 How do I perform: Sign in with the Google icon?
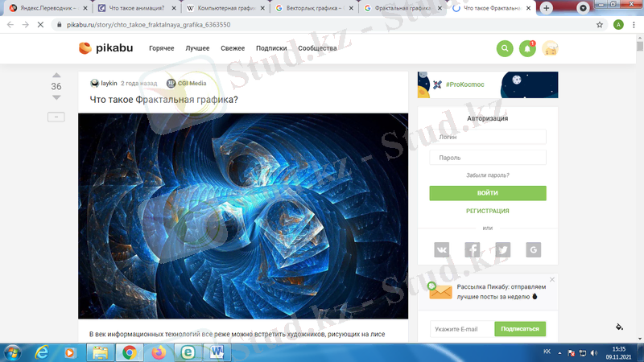point(534,249)
